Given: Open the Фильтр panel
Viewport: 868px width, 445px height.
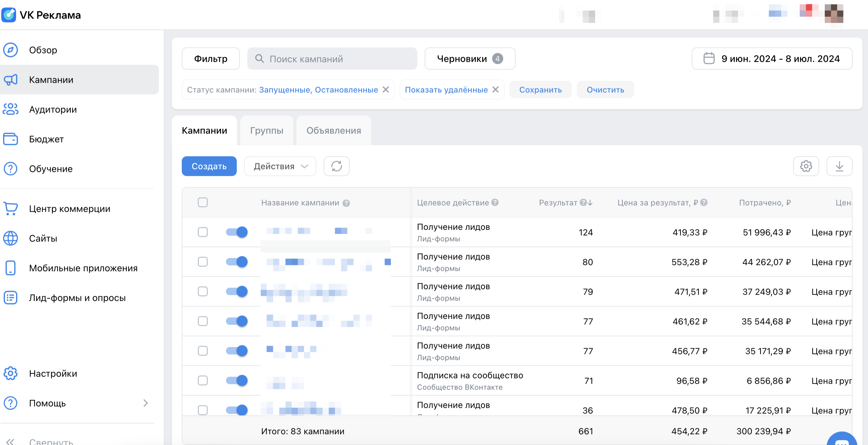Looking at the screenshot, I should 211,58.
